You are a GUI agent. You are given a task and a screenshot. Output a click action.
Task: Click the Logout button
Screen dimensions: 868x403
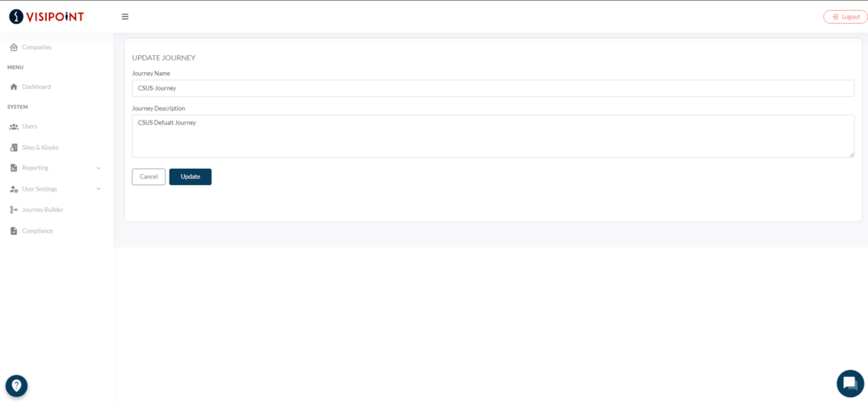point(846,17)
